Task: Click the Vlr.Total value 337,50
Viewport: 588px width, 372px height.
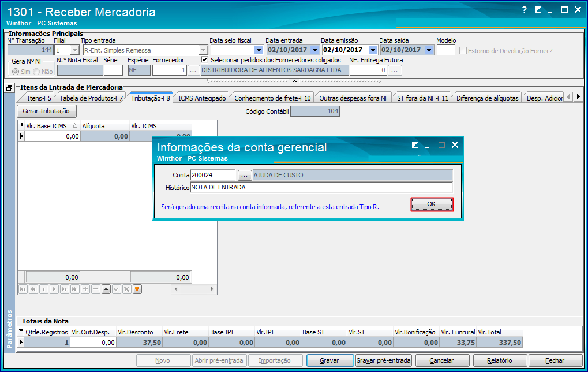Action: (500, 343)
